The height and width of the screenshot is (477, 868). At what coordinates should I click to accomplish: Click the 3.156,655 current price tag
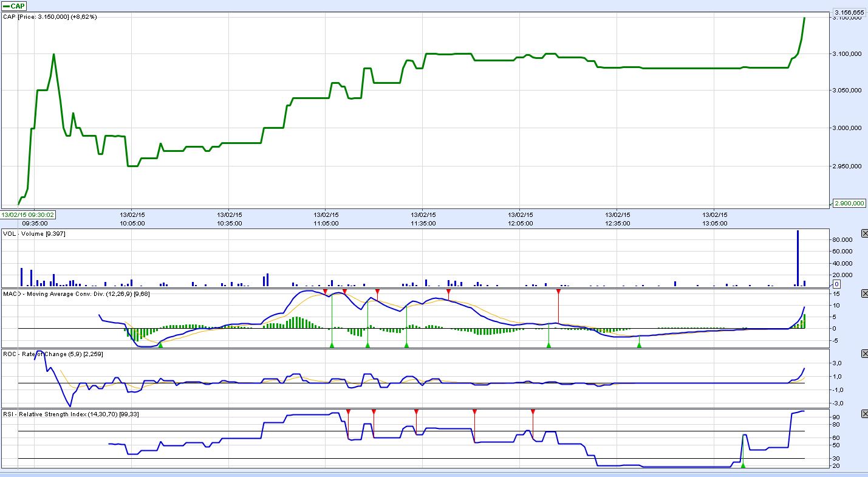point(849,12)
